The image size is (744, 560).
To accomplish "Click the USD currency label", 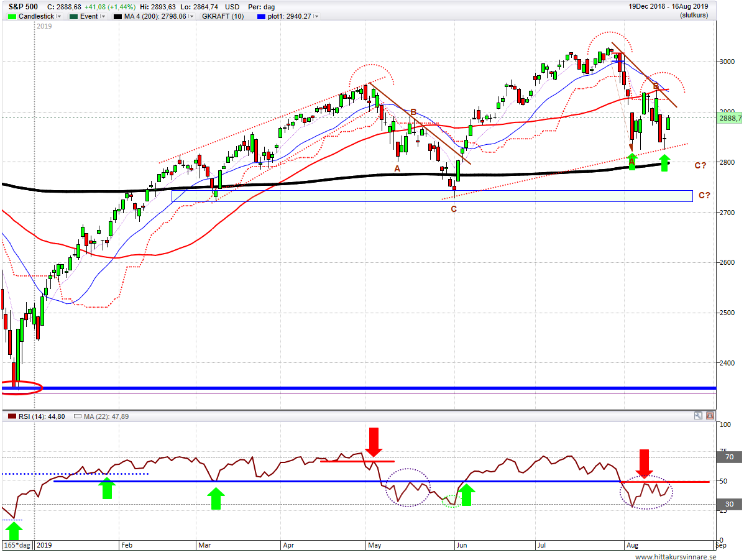I will click(x=232, y=7).
